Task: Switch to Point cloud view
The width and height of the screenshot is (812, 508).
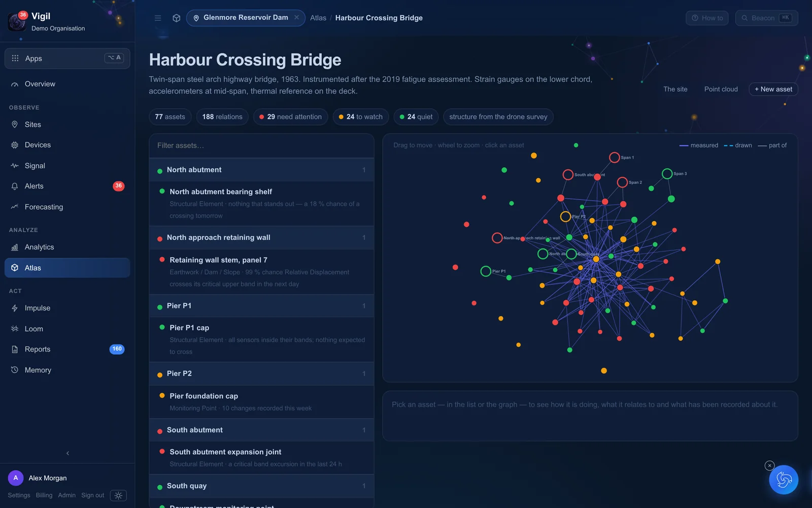Action: pyautogui.click(x=721, y=89)
